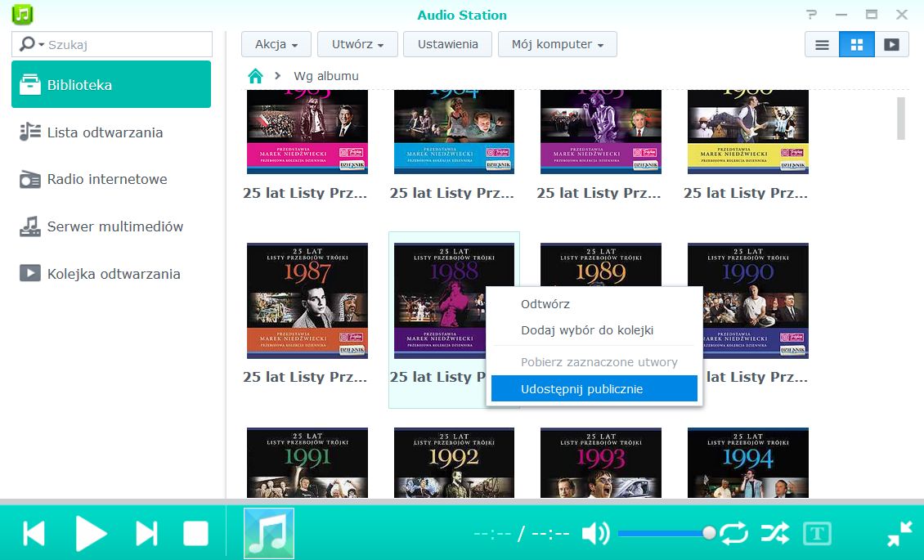Select the 1983 album cover
This screenshot has height=560, width=924.
click(307, 132)
